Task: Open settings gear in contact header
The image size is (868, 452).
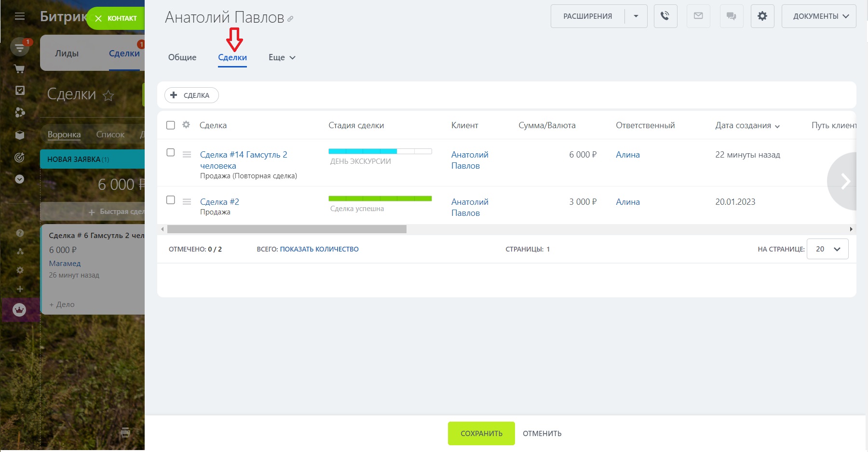Action: [762, 16]
